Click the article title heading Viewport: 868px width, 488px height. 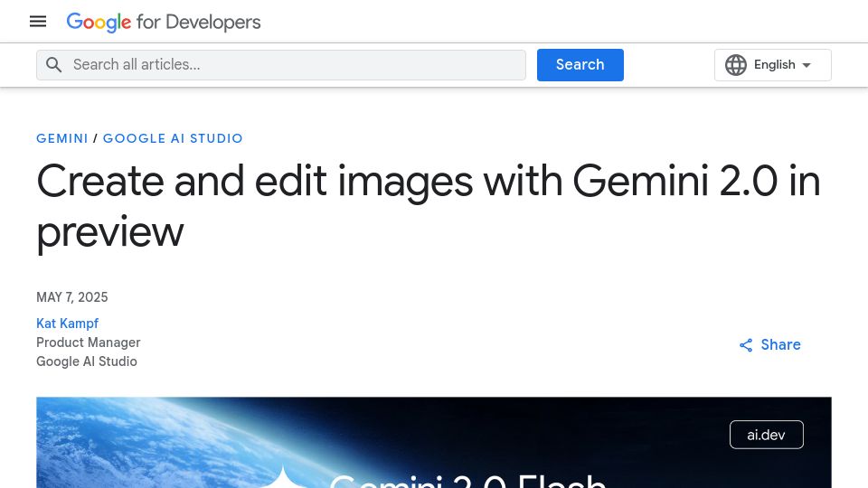click(428, 206)
